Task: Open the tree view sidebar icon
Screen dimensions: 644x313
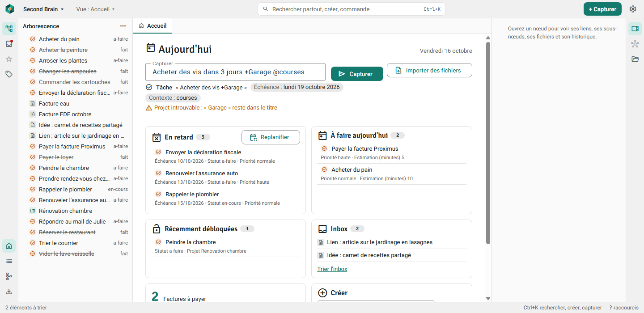Action: click(x=9, y=29)
